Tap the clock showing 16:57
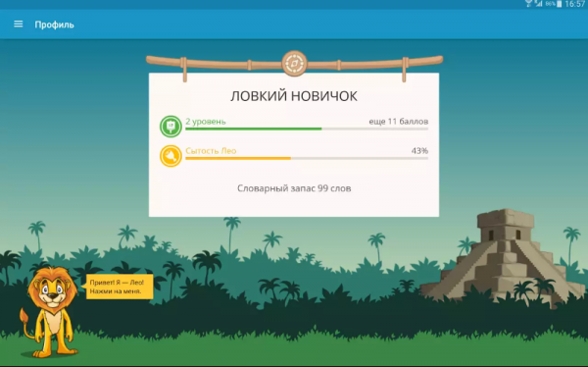The width and height of the screenshot is (588, 367). point(575,4)
